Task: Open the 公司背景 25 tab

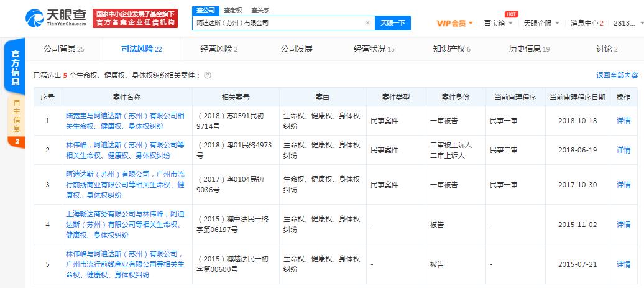Action: pos(64,49)
